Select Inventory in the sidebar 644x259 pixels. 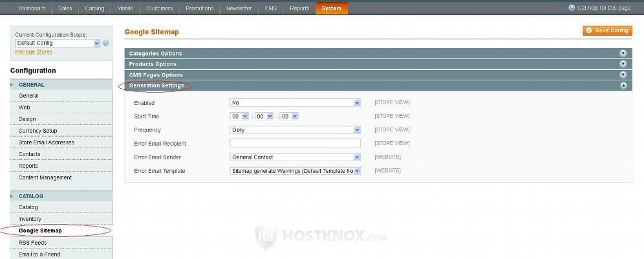(61, 219)
